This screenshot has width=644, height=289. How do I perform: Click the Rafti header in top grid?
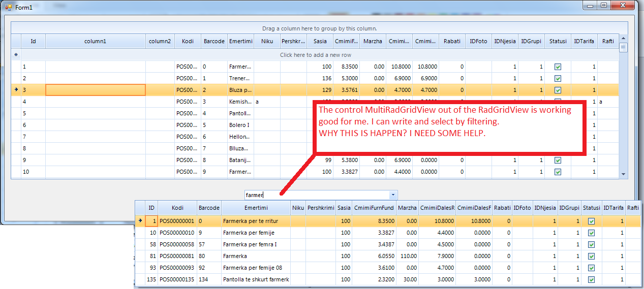pos(608,42)
